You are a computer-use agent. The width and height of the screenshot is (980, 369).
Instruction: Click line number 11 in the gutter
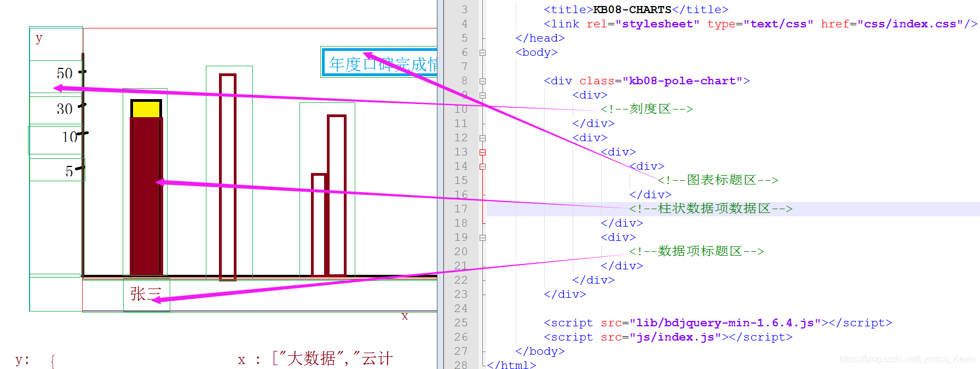pos(461,123)
